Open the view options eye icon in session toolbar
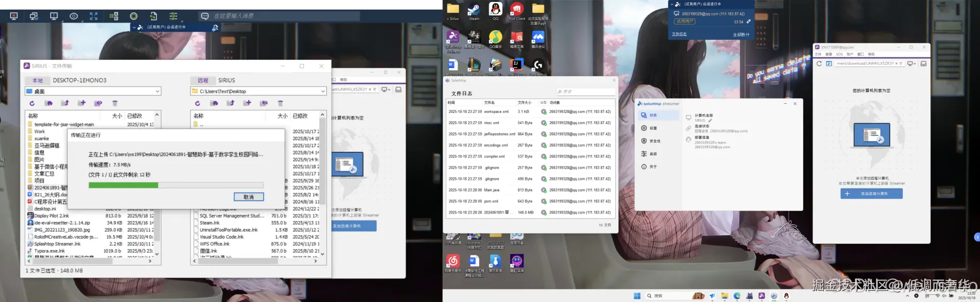This screenshot has width=980, height=302. click(74, 16)
